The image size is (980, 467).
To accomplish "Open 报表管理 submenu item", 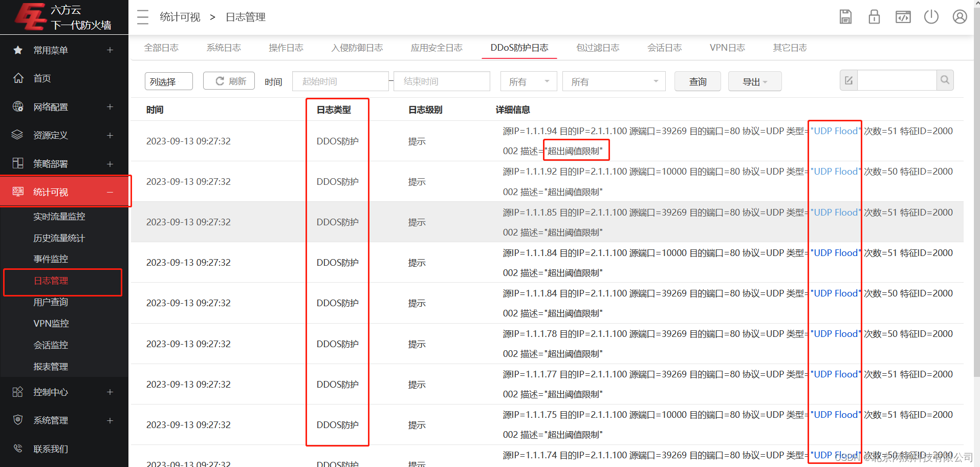I will click(x=51, y=366).
